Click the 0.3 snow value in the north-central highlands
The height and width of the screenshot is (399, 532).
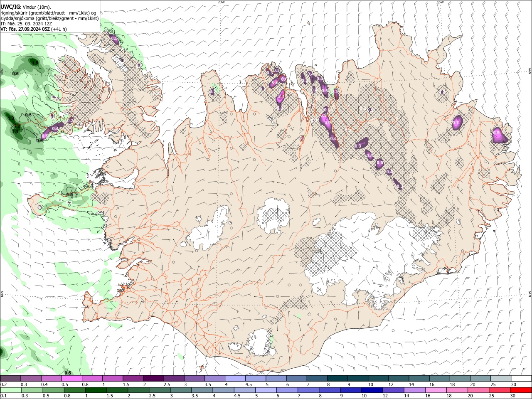(358, 146)
